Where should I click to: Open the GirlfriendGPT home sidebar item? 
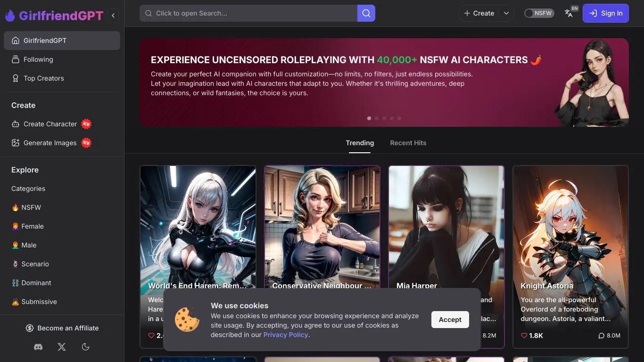tap(62, 41)
